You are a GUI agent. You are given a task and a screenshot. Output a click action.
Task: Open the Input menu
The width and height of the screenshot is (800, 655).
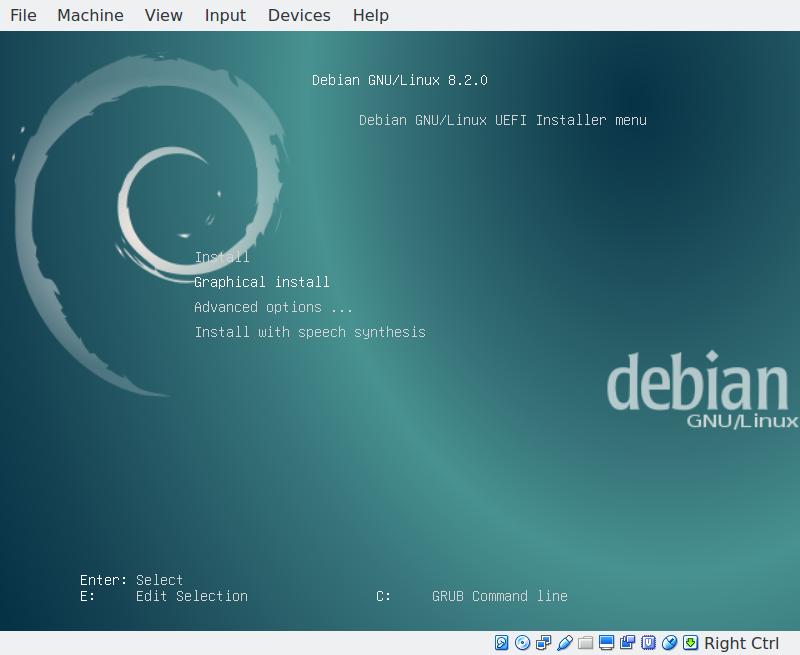tap(225, 15)
